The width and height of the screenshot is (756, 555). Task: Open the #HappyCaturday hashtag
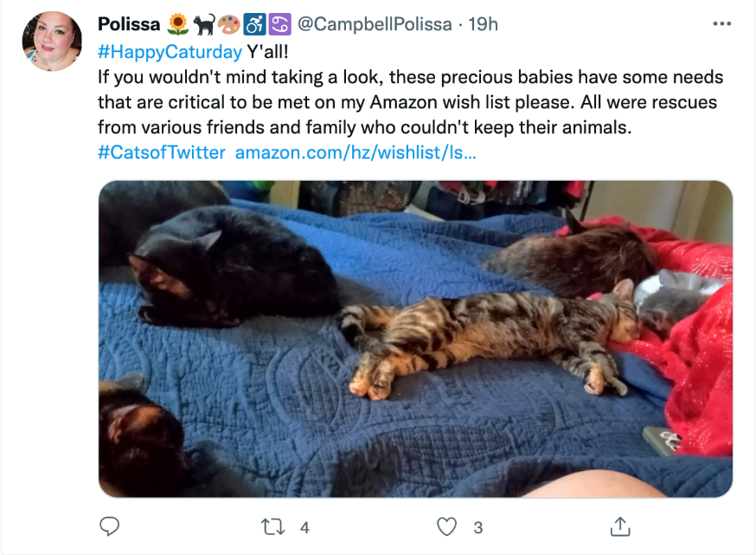pyautogui.click(x=170, y=52)
